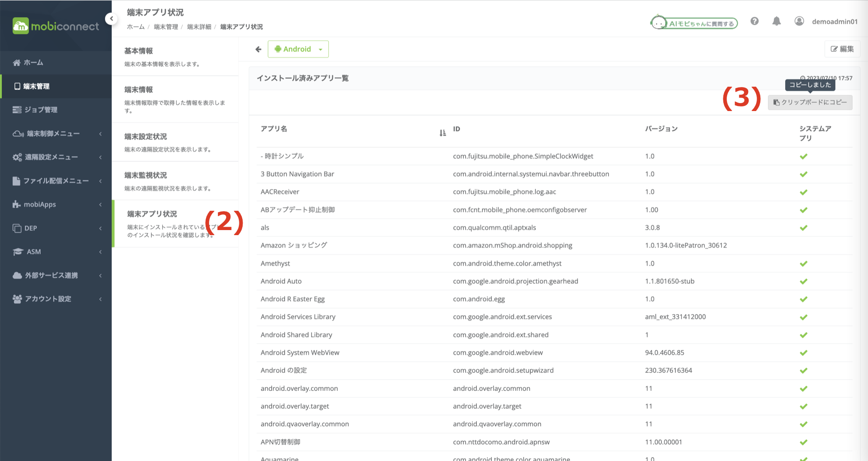
Task: Open the help question mark icon
Action: click(x=754, y=21)
